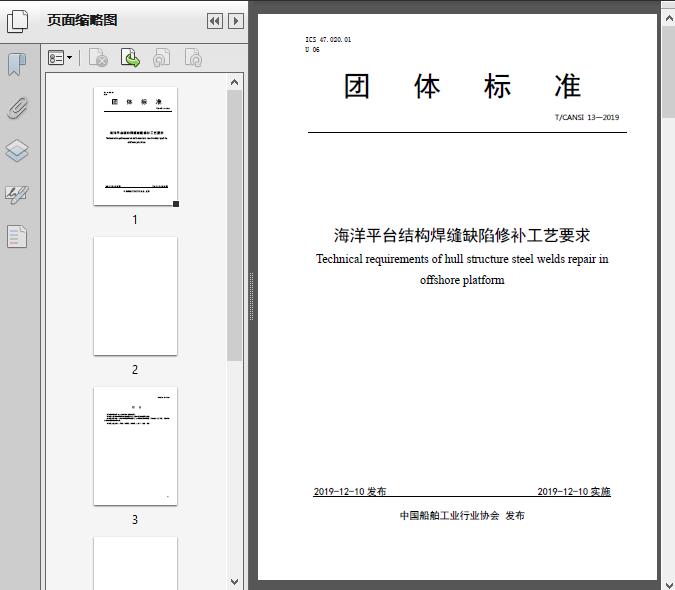The height and width of the screenshot is (590, 675).
Task: Open the Bookmarks panel
Action: click(x=17, y=65)
